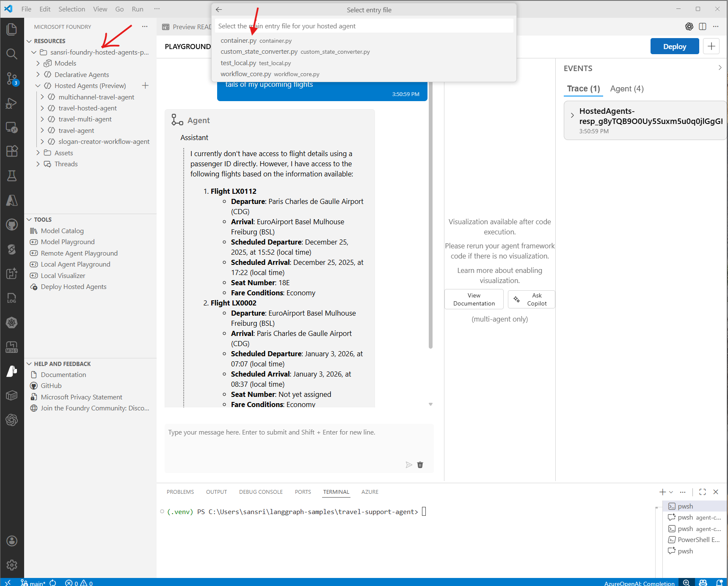
Task: Collapse the TOOLS section
Action: [29, 220]
